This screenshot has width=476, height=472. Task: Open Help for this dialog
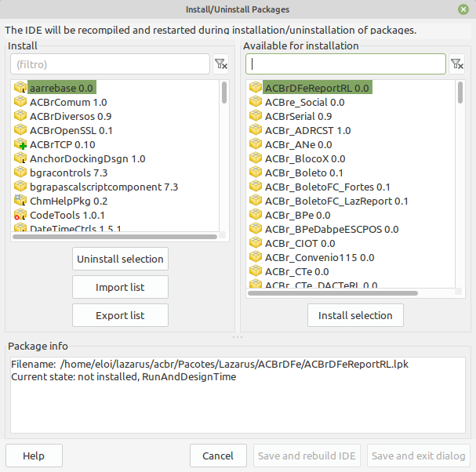34,456
